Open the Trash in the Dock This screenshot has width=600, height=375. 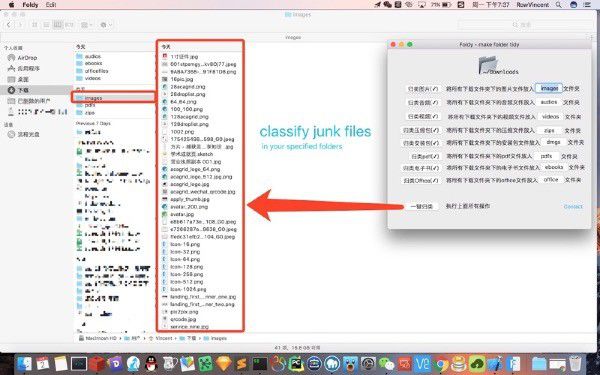(575, 364)
